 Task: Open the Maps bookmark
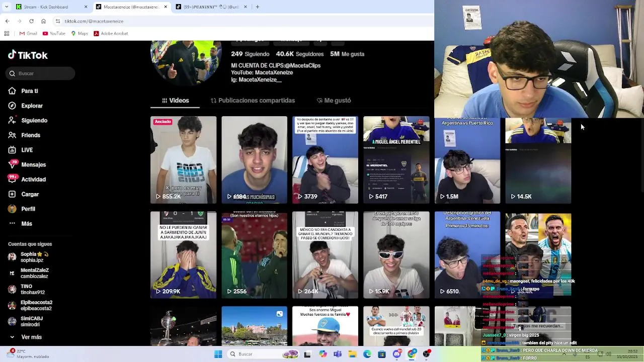point(79,33)
